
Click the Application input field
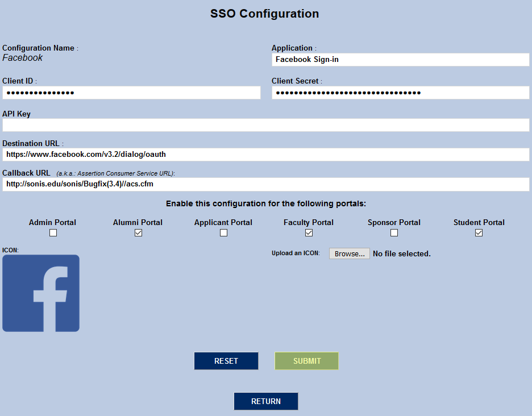pyautogui.click(x=400, y=59)
